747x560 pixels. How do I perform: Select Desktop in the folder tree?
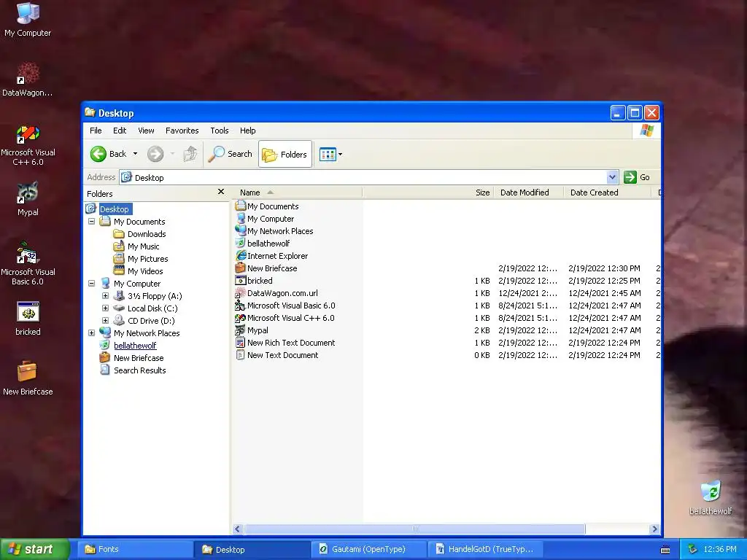pyautogui.click(x=114, y=209)
